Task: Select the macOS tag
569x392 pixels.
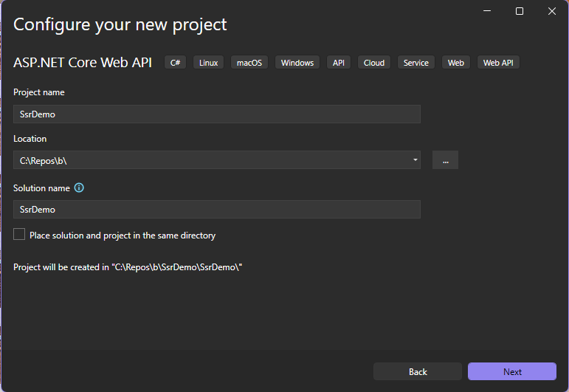Action: [x=249, y=63]
